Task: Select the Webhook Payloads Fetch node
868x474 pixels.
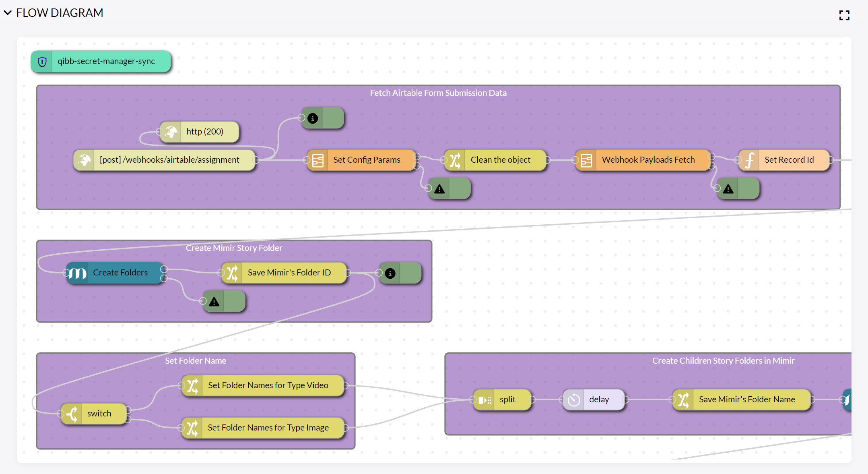Action: click(x=648, y=160)
